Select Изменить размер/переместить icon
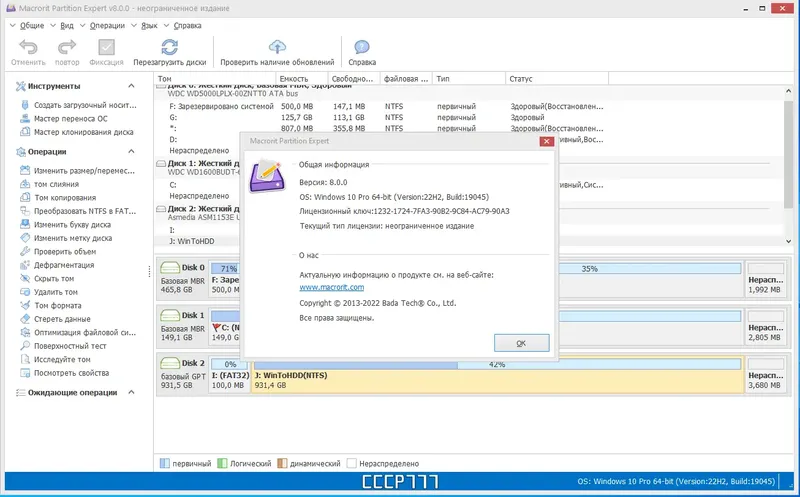The height and width of the screenshot is (497, 800). click(24, 170)
